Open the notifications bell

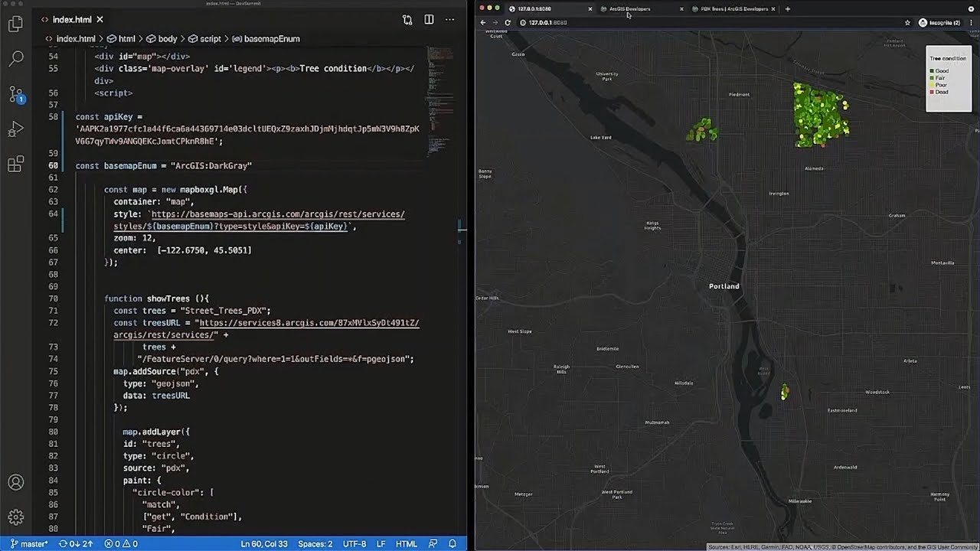tap(452, 544)
